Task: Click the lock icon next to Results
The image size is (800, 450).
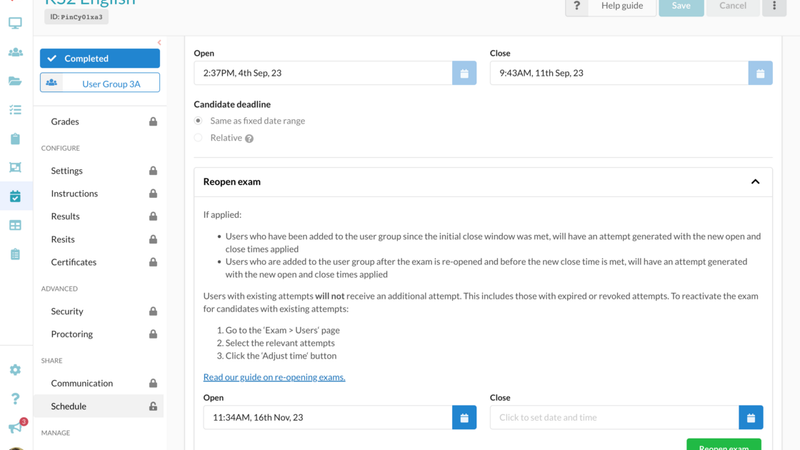Action: pyautogui.click(x=153, y=216)
